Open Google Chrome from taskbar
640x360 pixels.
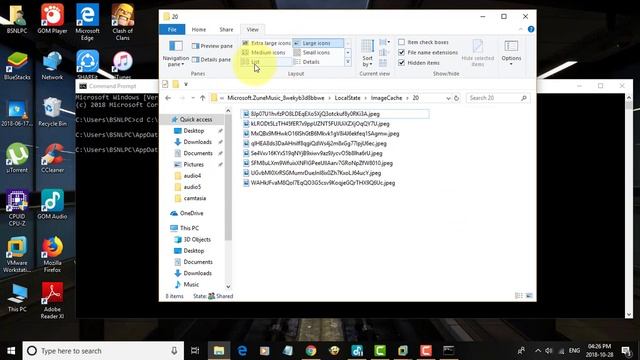311,351
